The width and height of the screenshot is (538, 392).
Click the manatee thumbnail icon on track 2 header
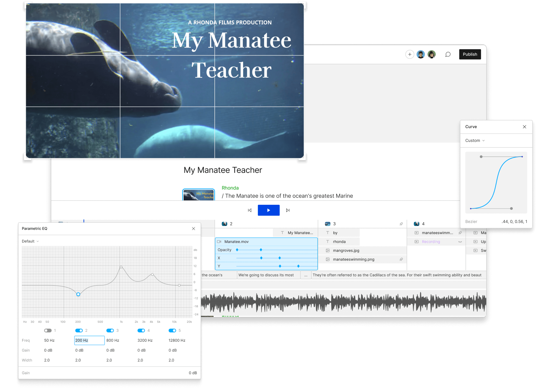tap(224, 224)
